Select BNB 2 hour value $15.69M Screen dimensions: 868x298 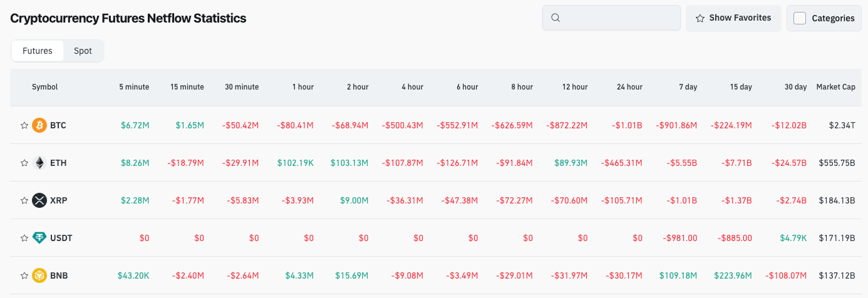tap(352, 275)
